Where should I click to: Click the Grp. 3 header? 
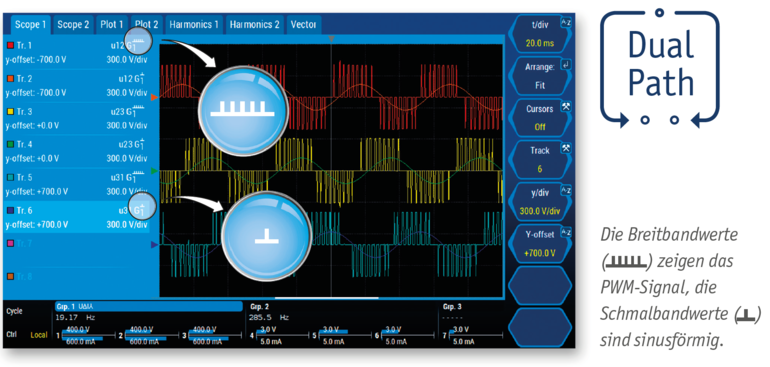click(x=452, y=306)
